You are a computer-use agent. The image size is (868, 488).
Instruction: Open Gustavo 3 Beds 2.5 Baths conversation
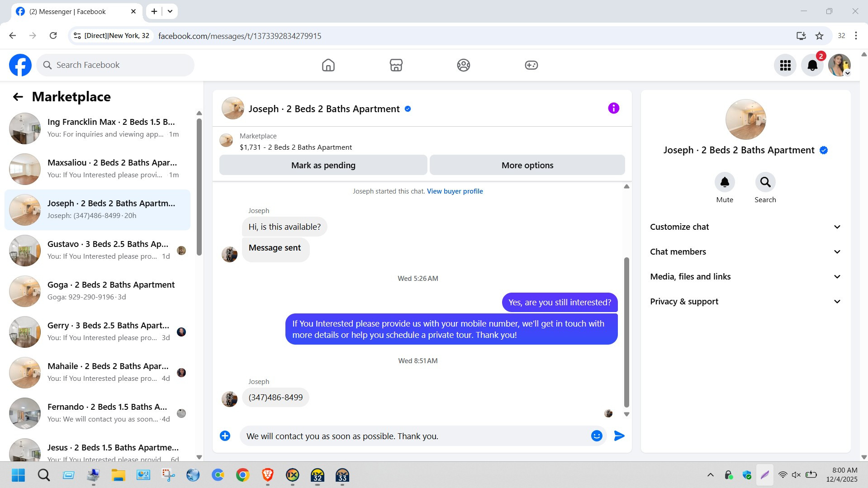(97, 251)
